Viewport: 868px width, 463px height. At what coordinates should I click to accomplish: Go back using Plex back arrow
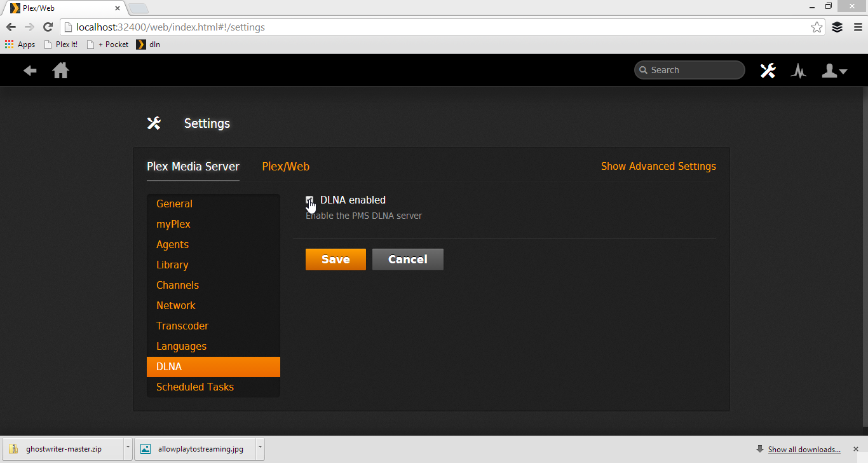(x=30, y=71)
